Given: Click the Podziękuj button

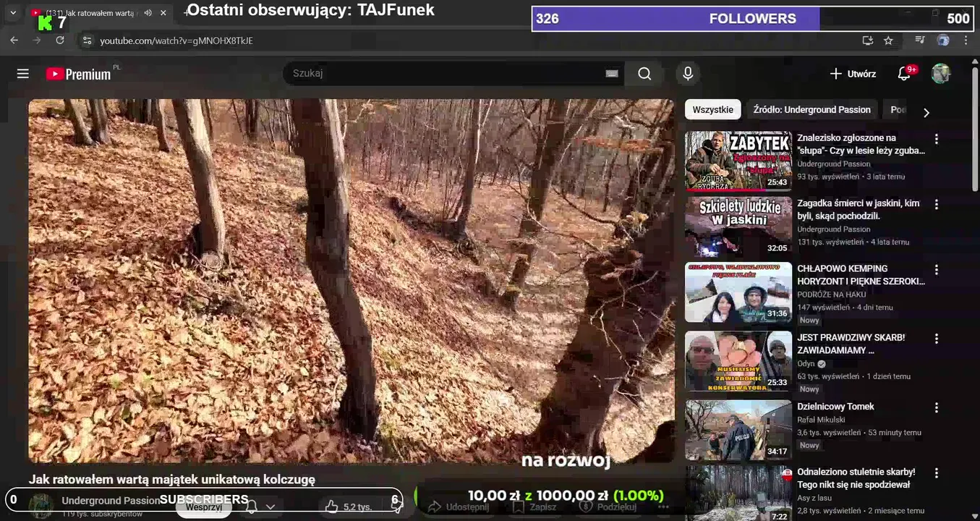Looking at the screenshot, I should pos(609,507).
